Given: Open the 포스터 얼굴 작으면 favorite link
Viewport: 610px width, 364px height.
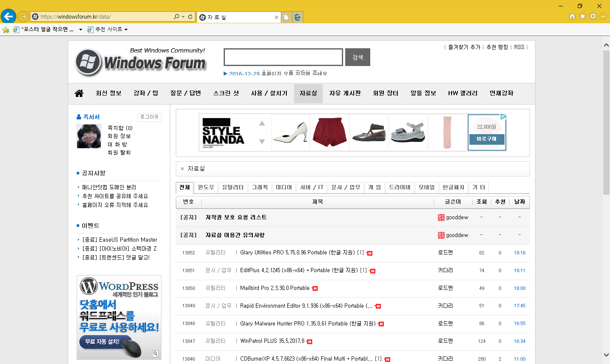Looking at the screenshot, I should coord(43,29).
